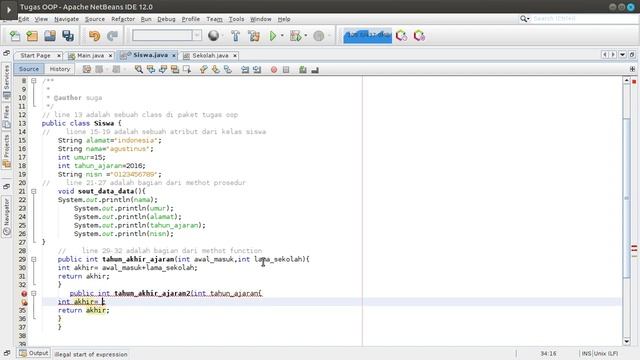Click the Previous Bookmark icon
This screenshot has height=360, width=640.
pos(204,69)
